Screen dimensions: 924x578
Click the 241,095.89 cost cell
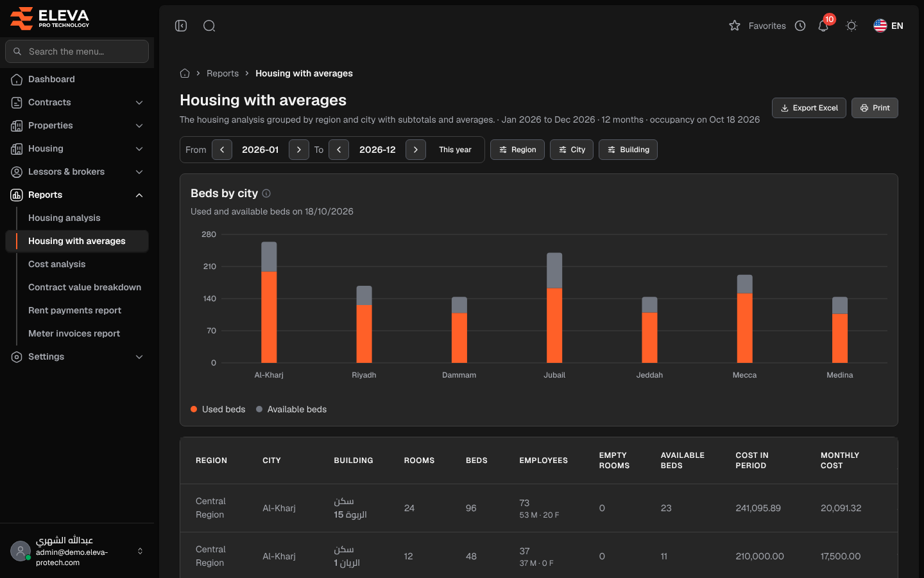pos(758,508)
